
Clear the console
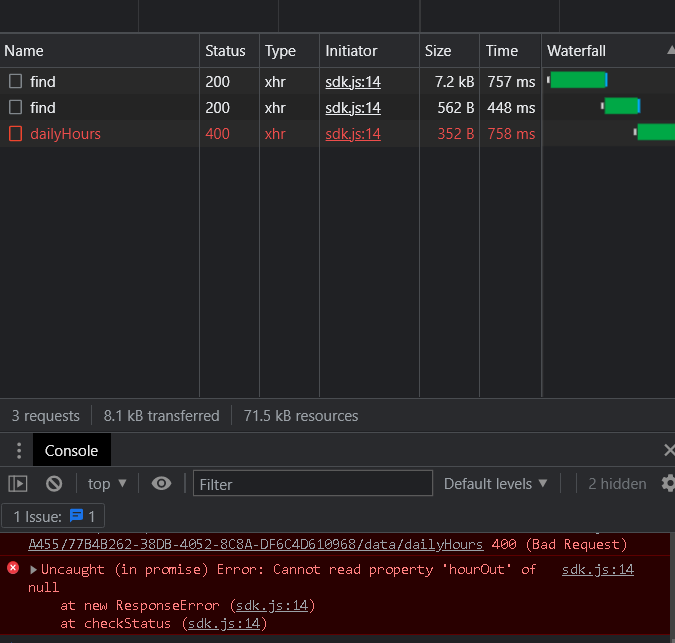pyautogui.click(x=54, y=483)
